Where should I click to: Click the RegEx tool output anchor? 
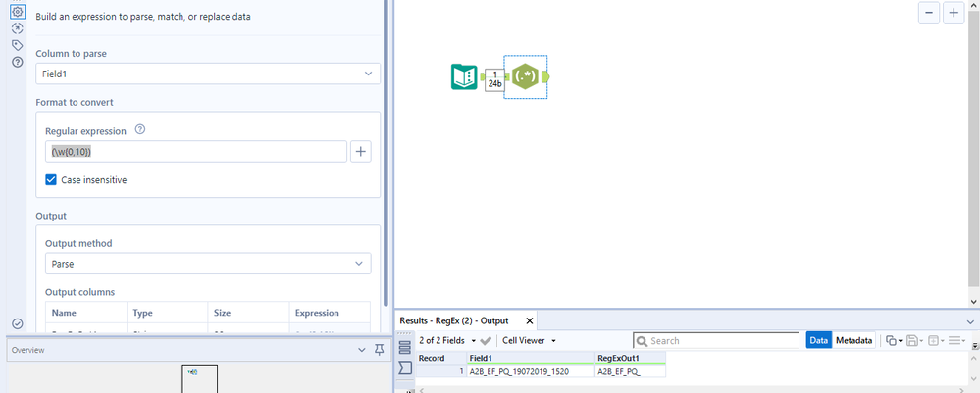click(x=545, y=76)
